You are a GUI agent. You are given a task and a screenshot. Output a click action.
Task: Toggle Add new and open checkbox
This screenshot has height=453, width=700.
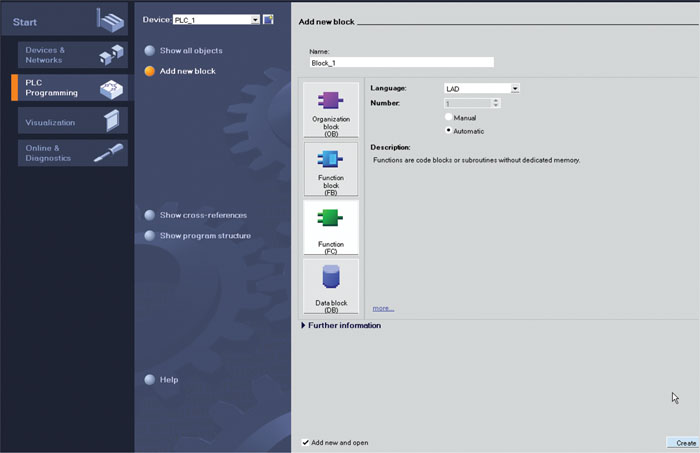click(x=305, y=442)
